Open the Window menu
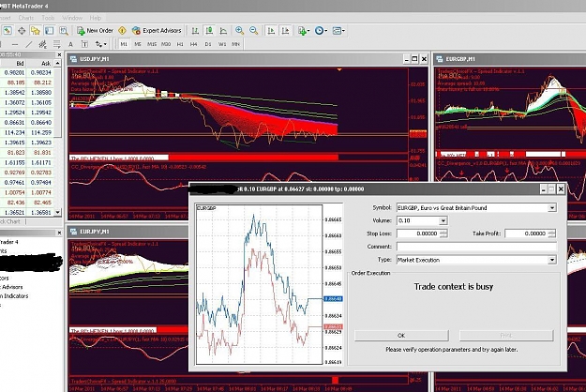 point(72,18)
